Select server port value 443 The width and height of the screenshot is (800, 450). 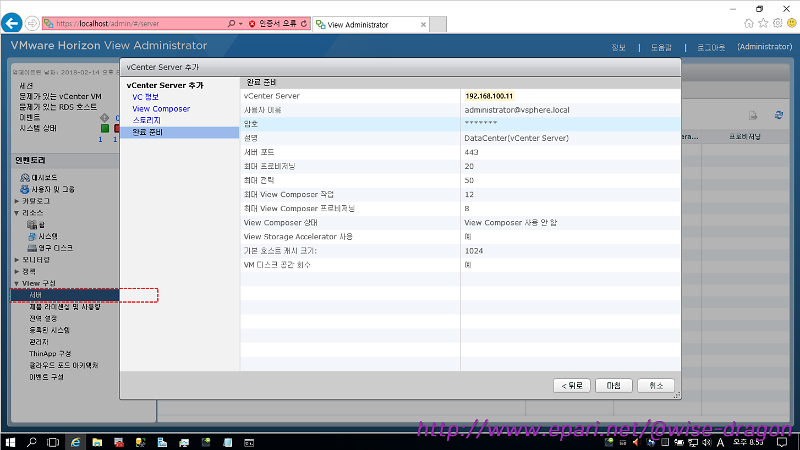[471, 152]
